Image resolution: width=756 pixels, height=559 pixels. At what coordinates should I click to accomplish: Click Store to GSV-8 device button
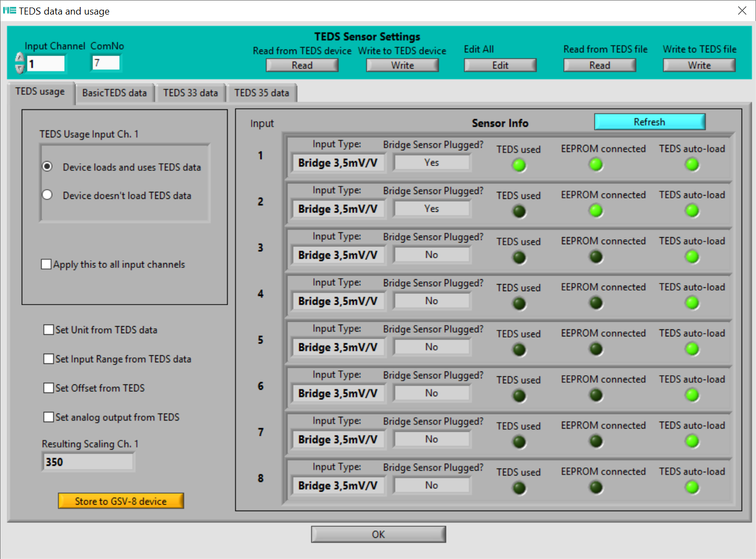click(x=121, y=501)
